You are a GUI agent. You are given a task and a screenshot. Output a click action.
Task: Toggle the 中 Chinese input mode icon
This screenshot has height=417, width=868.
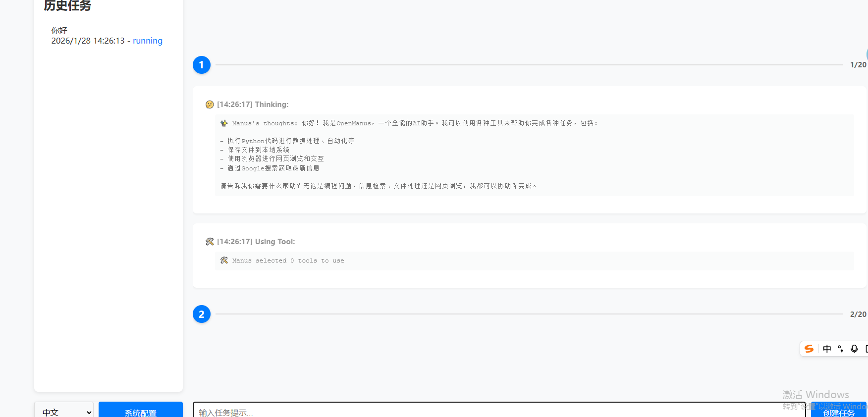(x=827, y=349)
